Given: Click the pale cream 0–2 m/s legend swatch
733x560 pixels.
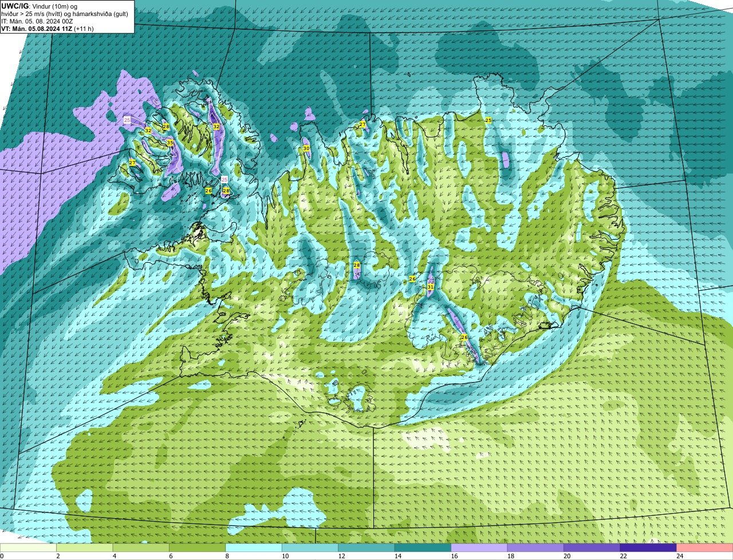Looking at the screenshot, I should pos(29,547).
